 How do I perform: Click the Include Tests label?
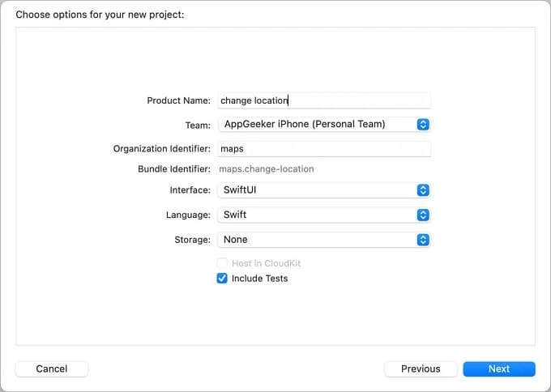click(259, 279)
